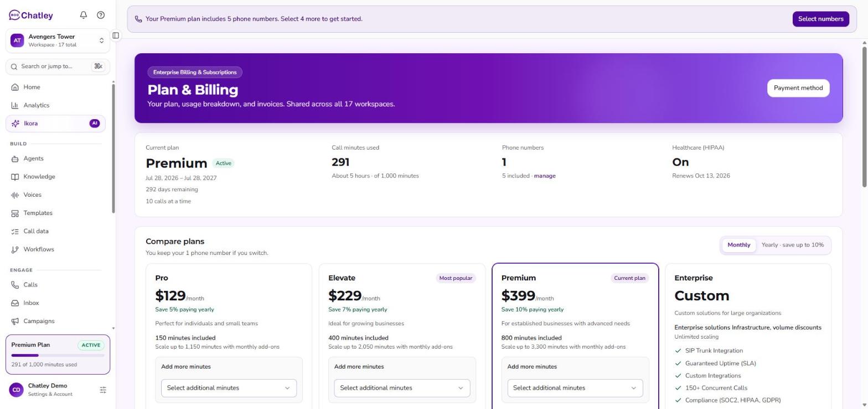Click the Payment method button
The height and width of the screenshot is (409, 868).
coord(798,88)
